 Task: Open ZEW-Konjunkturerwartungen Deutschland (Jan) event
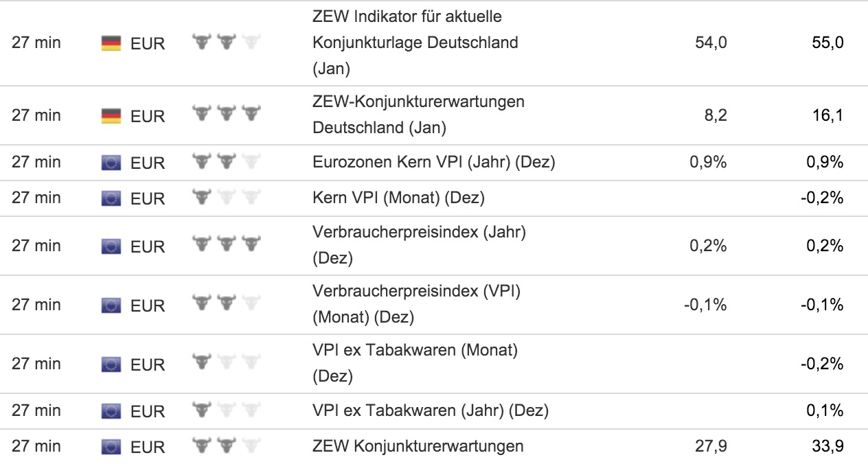pos(418,115)
